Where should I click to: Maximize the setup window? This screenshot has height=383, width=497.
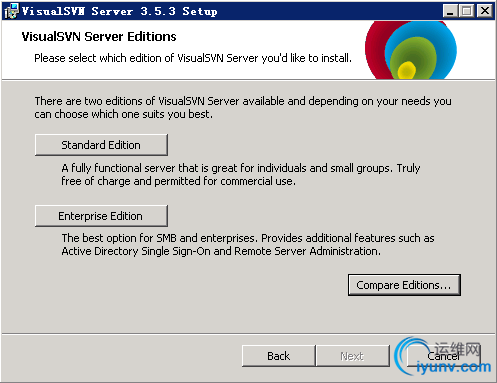coord(466,11)
